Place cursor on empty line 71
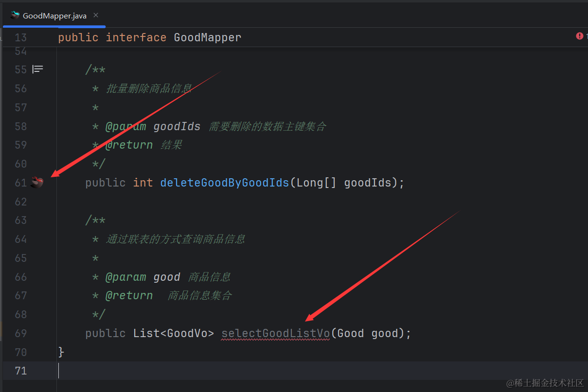The image size is (588, 392). point(195,371)
